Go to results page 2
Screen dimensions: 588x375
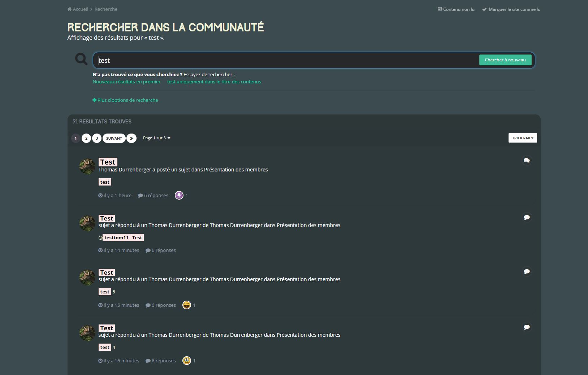pyautogui.click(x=86, y=138)
